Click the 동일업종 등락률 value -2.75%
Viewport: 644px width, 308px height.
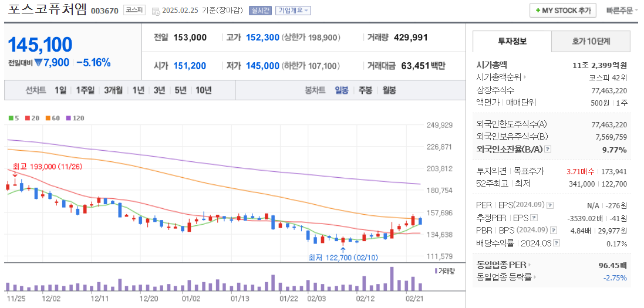click(x=615, y=277)
